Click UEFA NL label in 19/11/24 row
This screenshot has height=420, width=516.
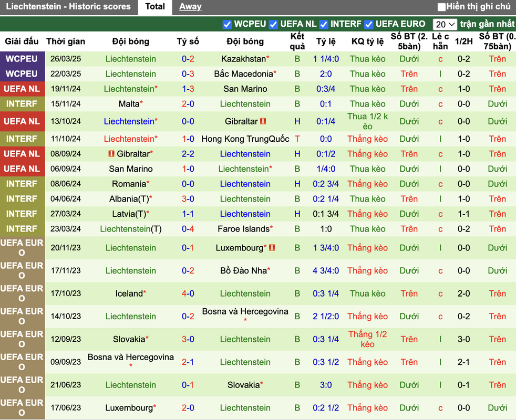(22, 89)
